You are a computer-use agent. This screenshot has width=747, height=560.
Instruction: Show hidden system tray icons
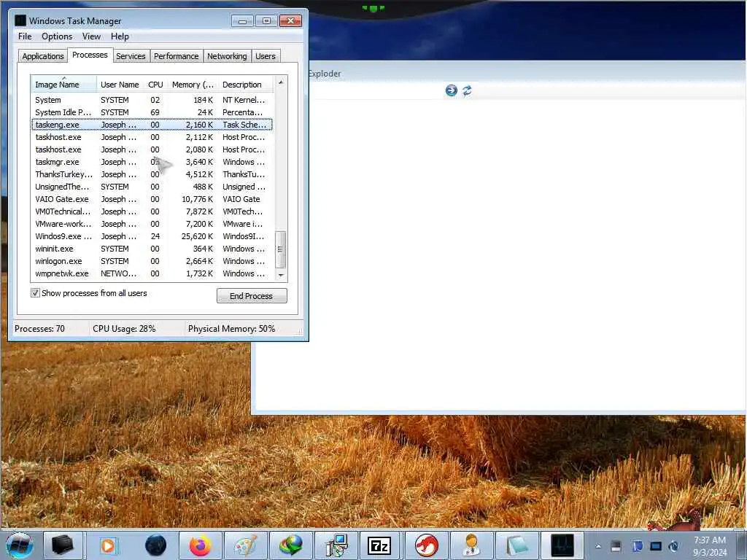click(598, 546)
